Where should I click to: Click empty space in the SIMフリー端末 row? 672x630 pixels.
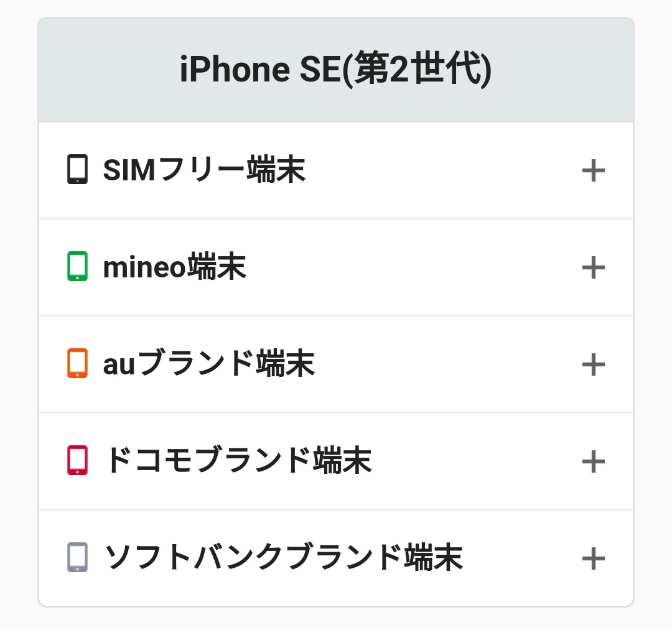pos(436,170)
